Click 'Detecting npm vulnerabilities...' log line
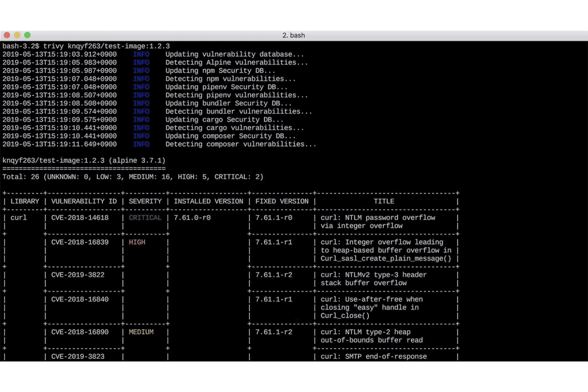This screenshot has height=392, width=588. 230,79
